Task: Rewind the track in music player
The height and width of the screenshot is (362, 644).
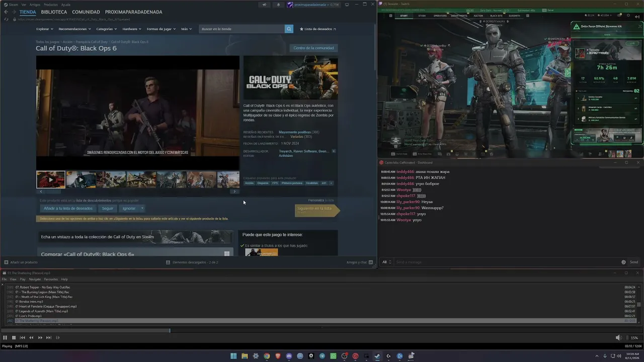Action: click(x=31, y=338)
